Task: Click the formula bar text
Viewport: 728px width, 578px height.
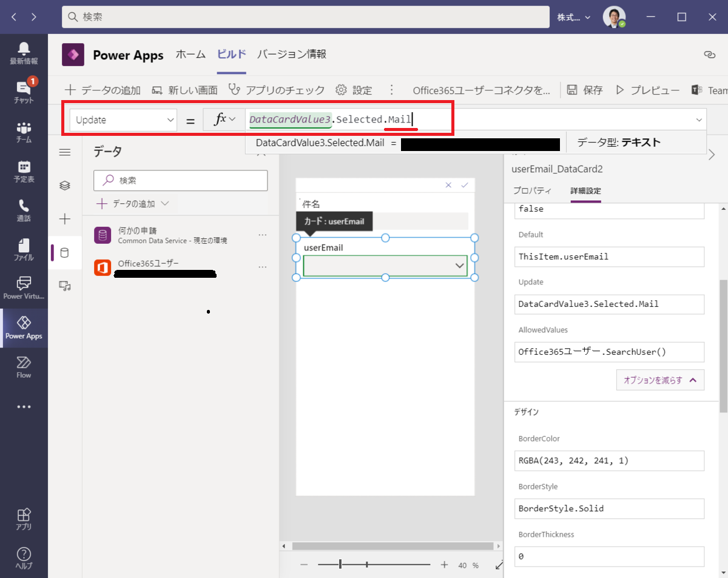Action: coord(331,120)
